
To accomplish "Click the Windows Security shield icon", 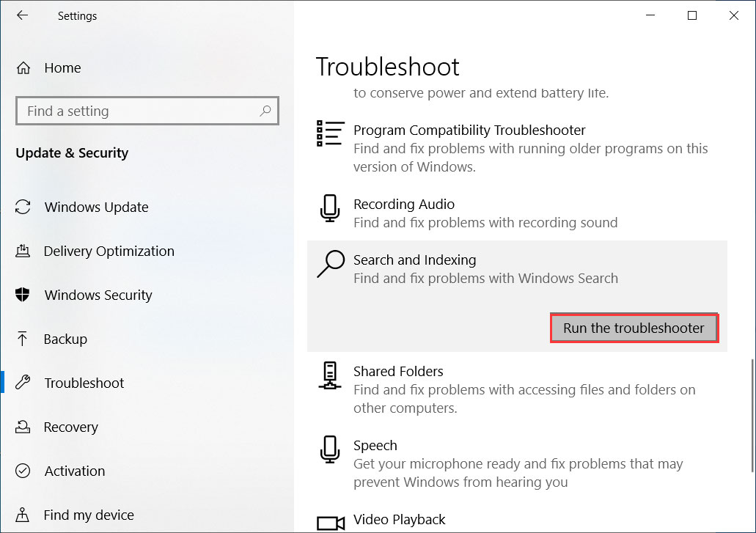I will pos(23,295).
